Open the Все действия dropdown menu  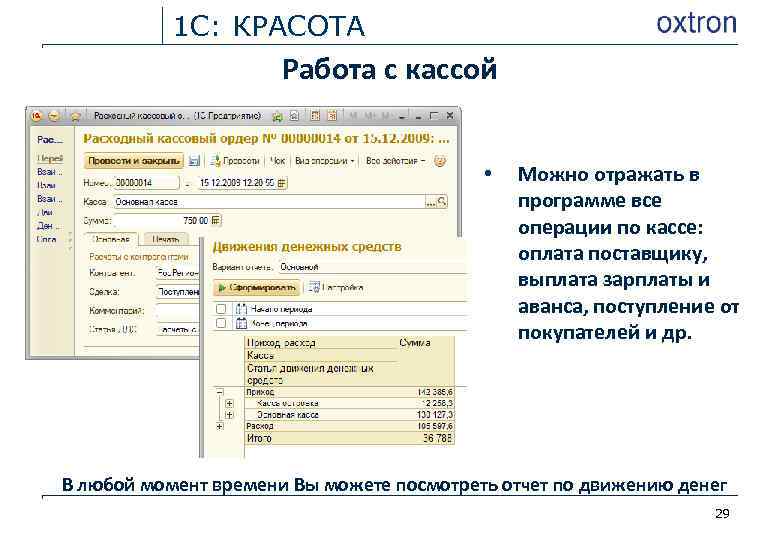[395, 161]
